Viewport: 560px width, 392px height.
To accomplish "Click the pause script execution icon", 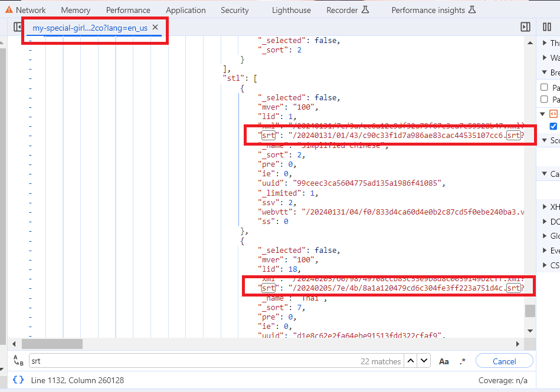I will 547,27.
